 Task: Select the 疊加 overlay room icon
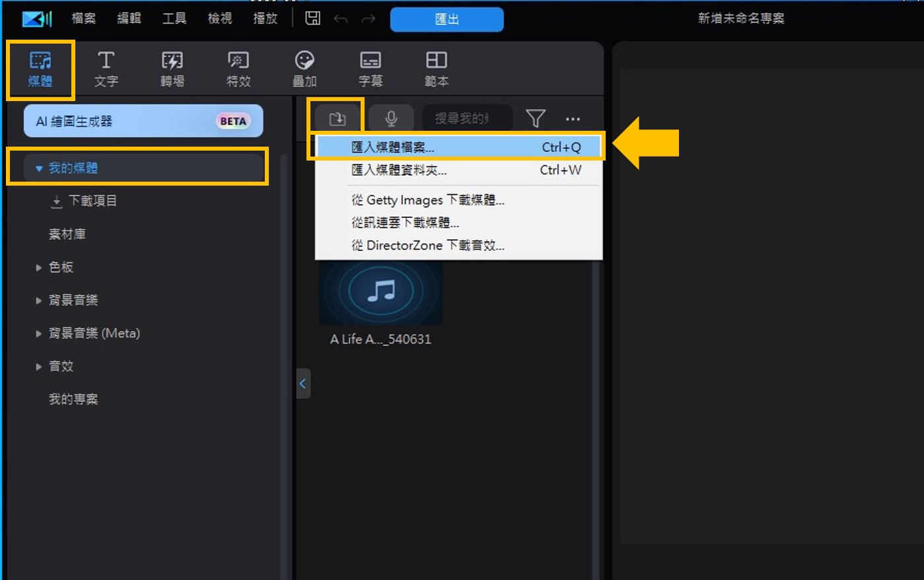point(304,68)
